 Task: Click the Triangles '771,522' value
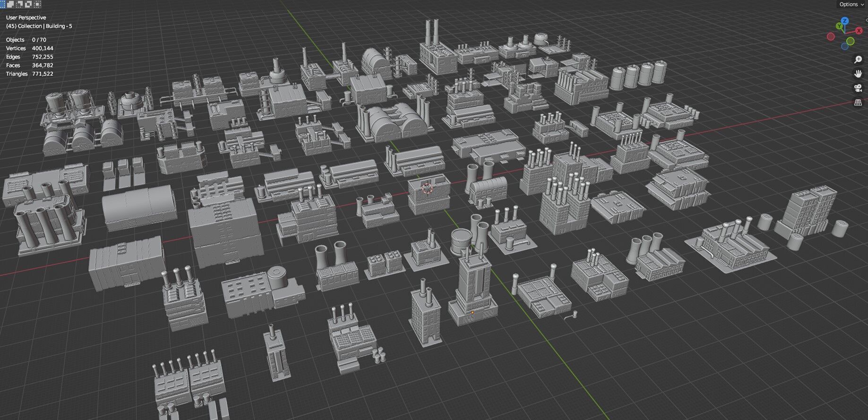[x=43, y=74]
